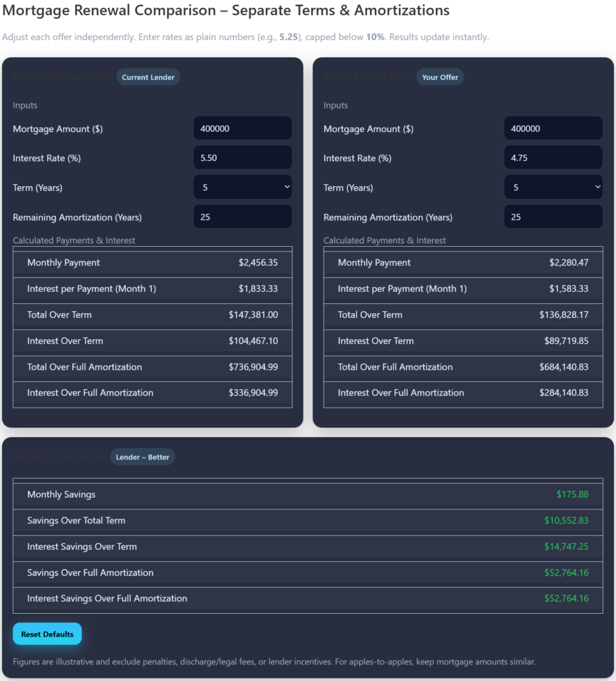Click the $336,904.99 interest over amortization value
Image resolution: width=616 pixels, height=681 pixels.
coord(253,393)
